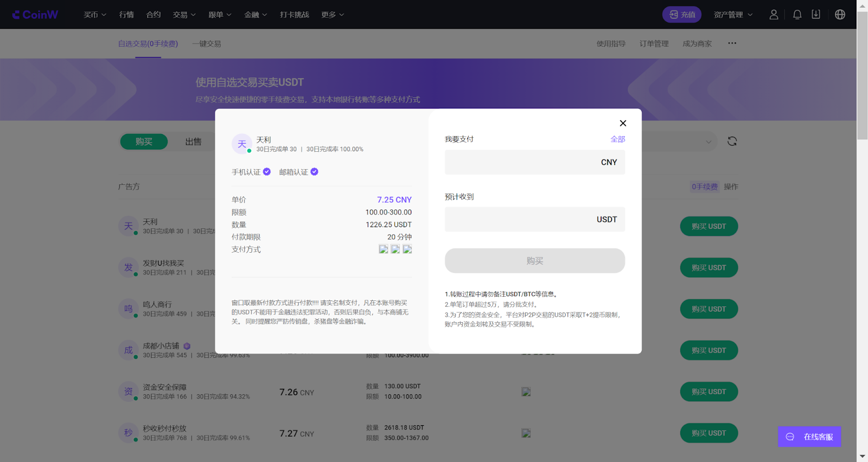
Task: Open the three-dots more options
Action: coord(732,43)
